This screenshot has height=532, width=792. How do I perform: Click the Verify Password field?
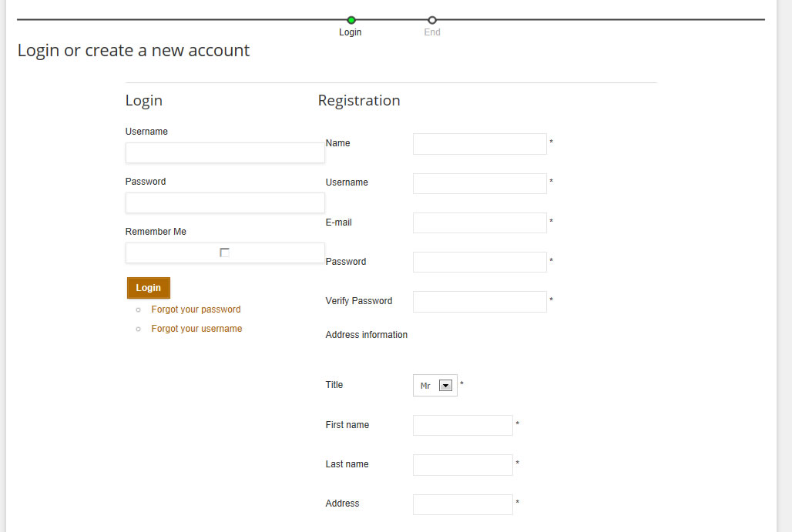click(x=479, y=301)
